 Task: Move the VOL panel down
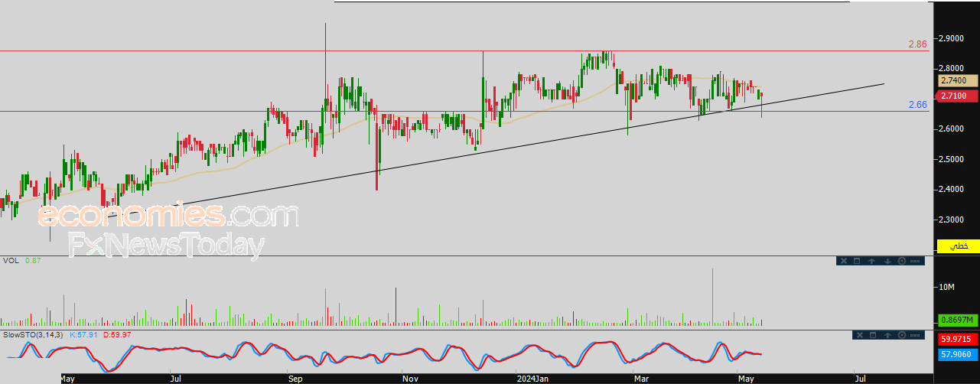pos(887,261)
